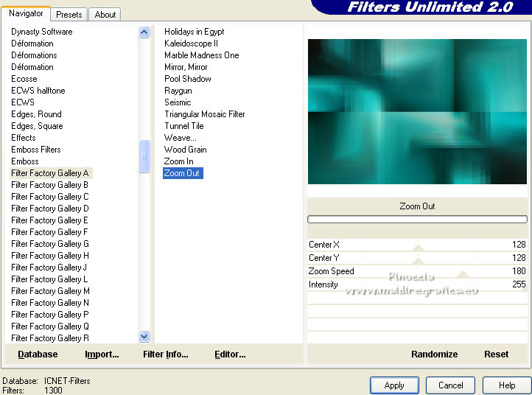This screenshot has width=532, height=395.
Task: Click the Cancel button
Action: coord(450,385)
